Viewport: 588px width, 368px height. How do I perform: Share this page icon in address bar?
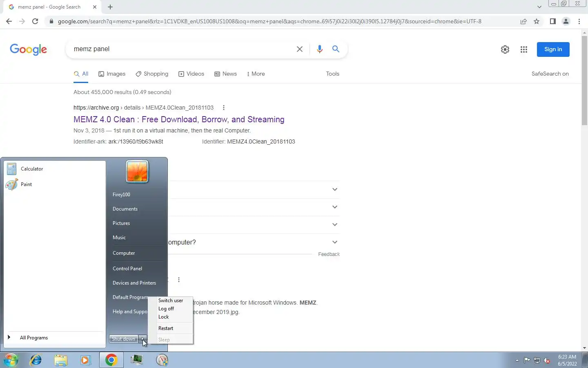523,21
